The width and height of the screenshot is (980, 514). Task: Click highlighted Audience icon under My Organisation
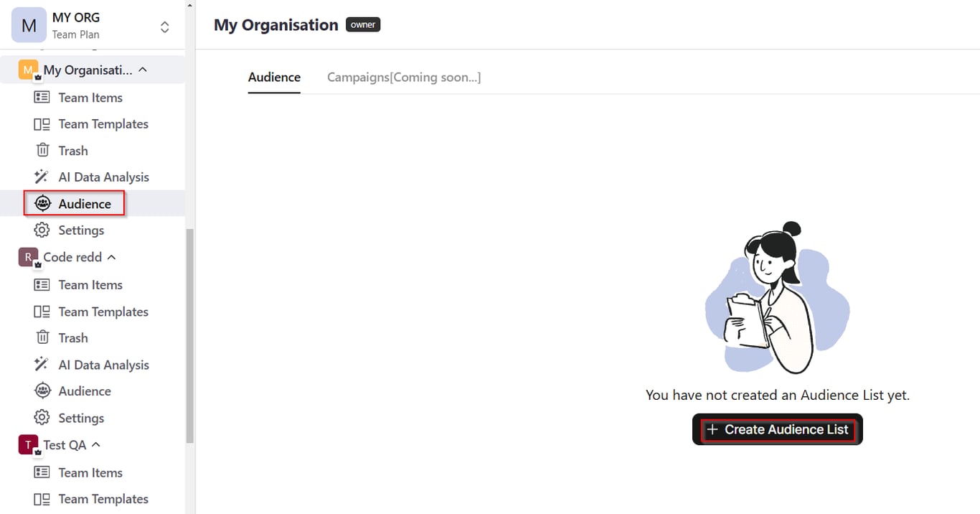[42, 204]
